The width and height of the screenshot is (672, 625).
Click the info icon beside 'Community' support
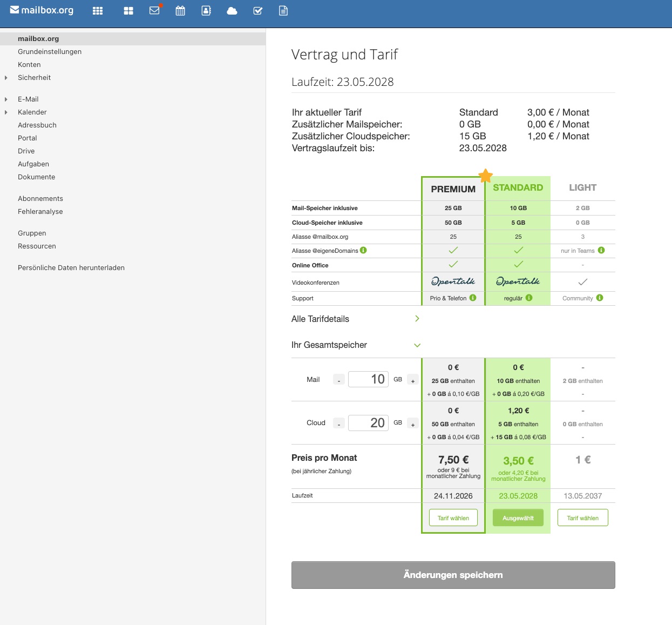[600, 298]
